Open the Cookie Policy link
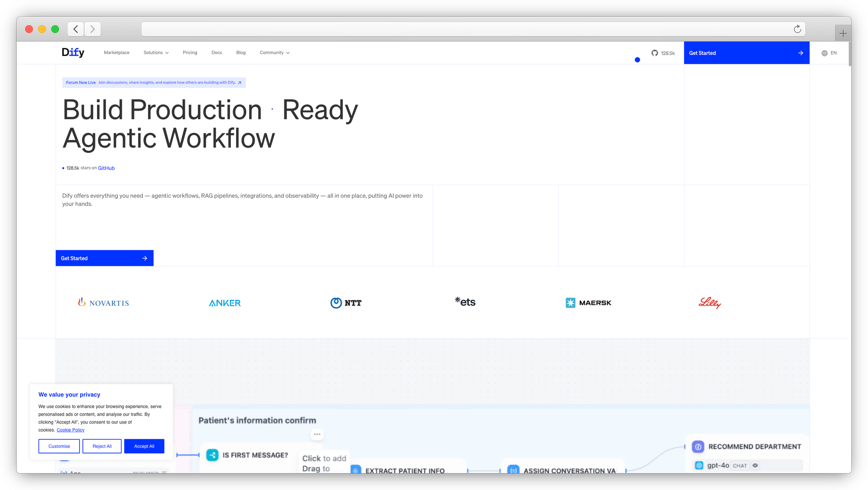The width and height of the screenshot is (868, 490). pos(70,430)
